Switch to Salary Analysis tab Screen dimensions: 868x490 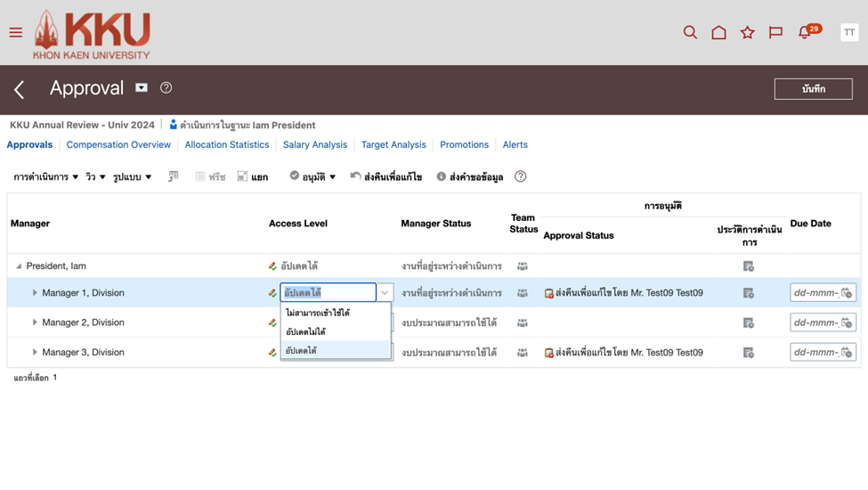315,144
